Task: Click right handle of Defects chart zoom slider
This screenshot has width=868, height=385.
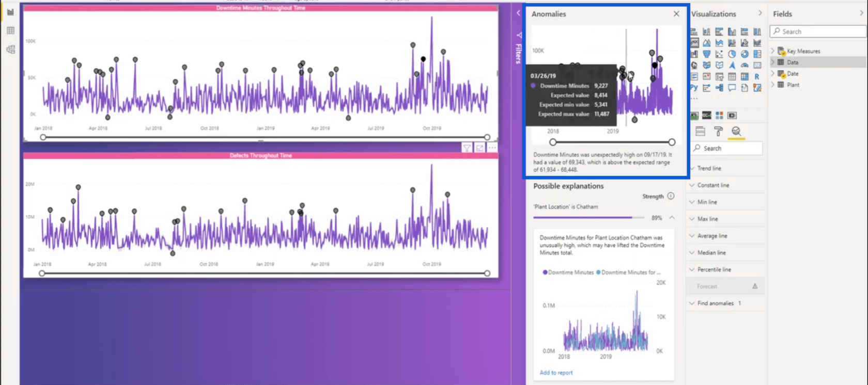Action: [487, 273]
